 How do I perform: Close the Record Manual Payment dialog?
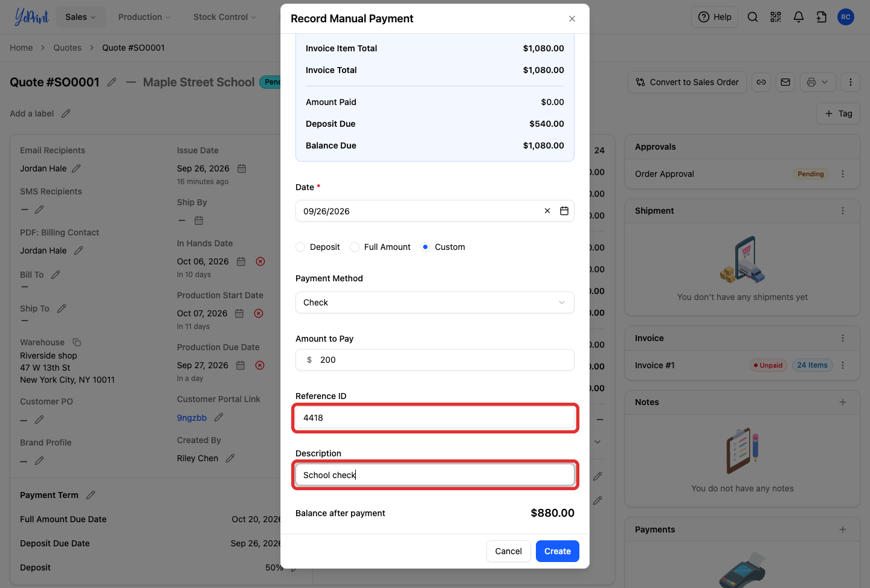point(572,19)
